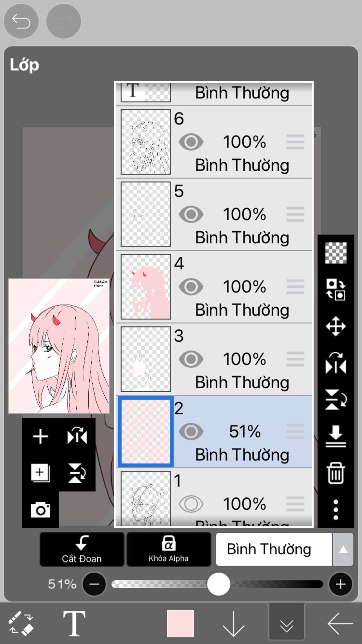Delete the selected layer with trash icon
This screenshot has height=644, width=362.
coord(335,473)
